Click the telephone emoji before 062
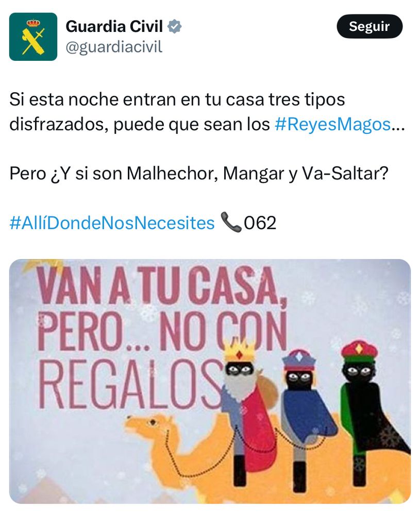420x515 pixels. [231, 222]
